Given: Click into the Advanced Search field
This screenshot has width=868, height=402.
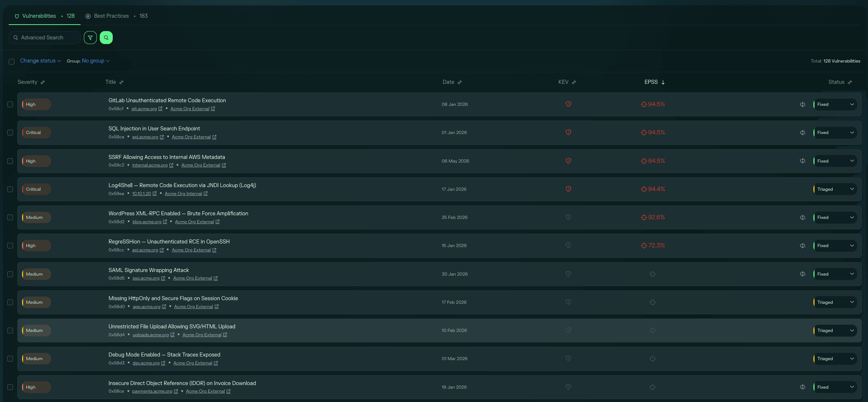Looking at the screenshot, I should click(45, 38).
